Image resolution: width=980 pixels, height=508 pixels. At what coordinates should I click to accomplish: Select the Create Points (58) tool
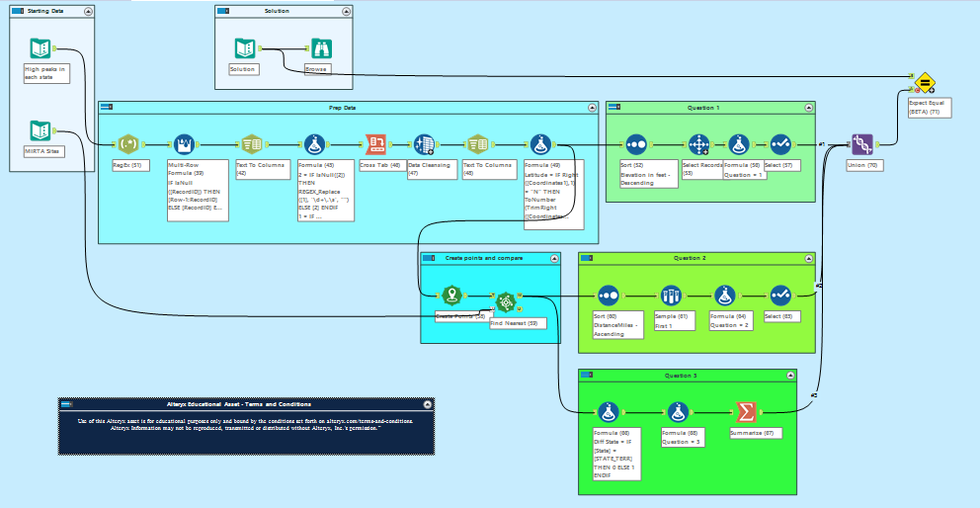[450, 296]
